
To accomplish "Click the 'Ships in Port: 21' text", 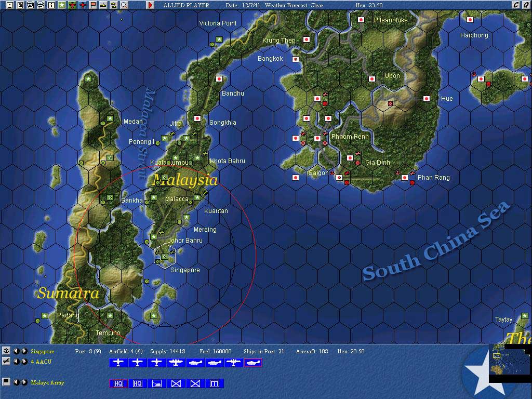I will tap(264, 351).
